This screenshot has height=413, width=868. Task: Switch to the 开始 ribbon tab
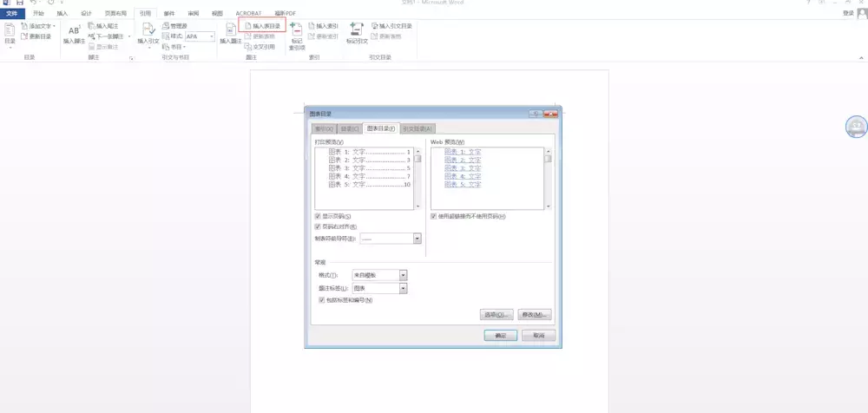[37, 13]
